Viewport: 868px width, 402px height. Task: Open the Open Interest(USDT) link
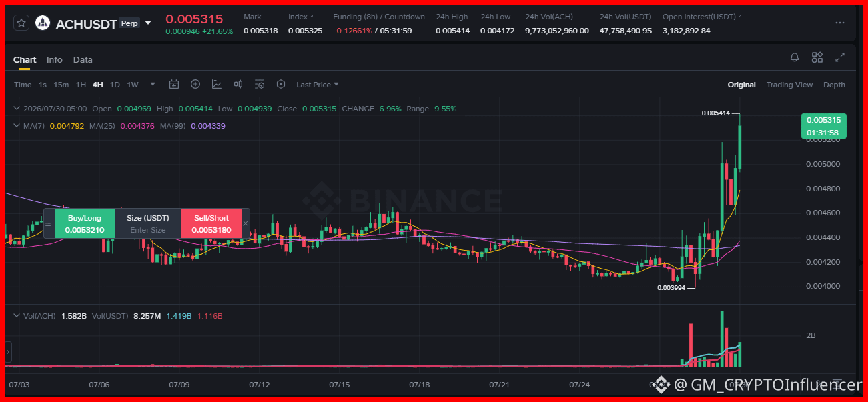702,17
